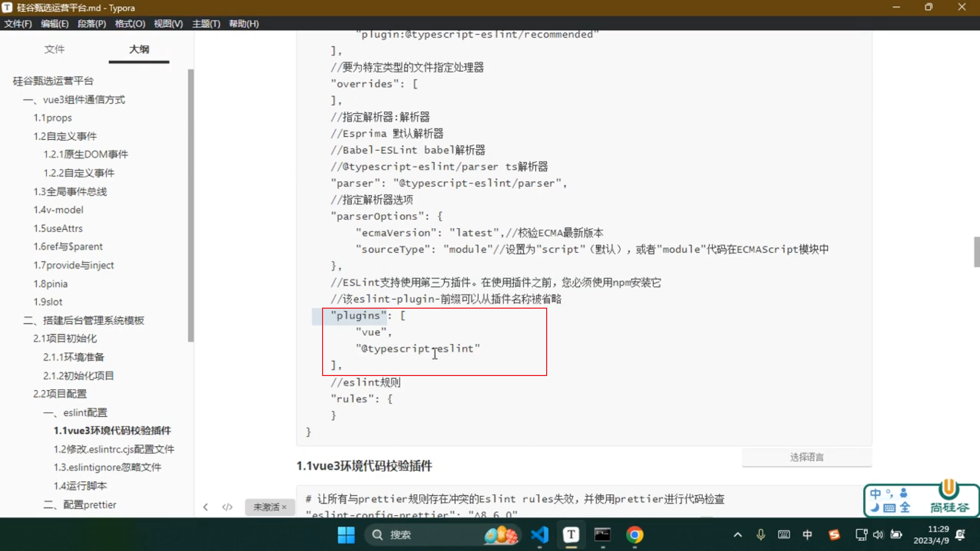Screen dimensions: 980x551
Task: Open Google Chrome from taskbar
Action: (x=634, y=535)
